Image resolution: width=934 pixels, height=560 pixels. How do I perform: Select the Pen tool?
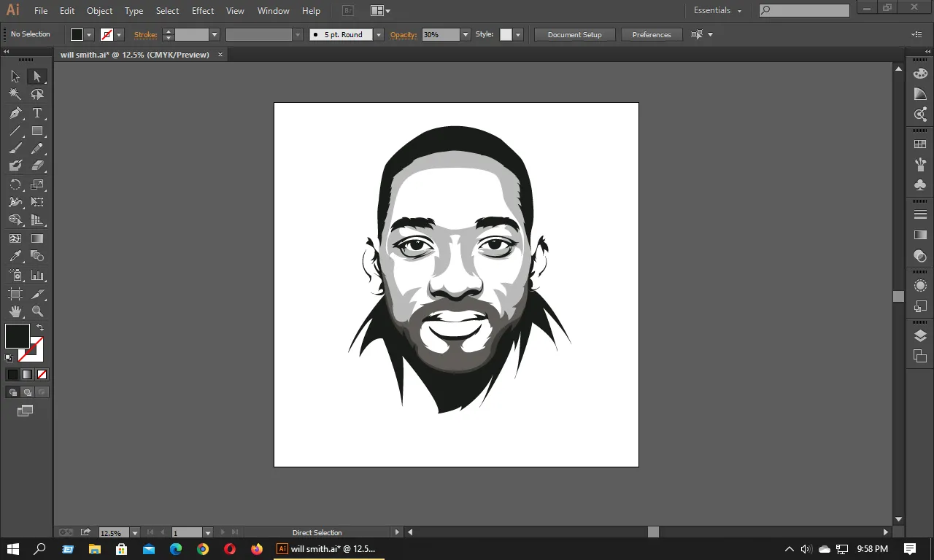pos(15,113)
